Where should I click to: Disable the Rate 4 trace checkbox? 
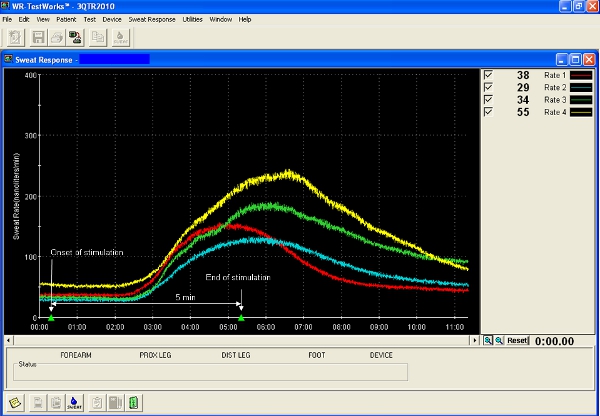(x=488, y=111)
